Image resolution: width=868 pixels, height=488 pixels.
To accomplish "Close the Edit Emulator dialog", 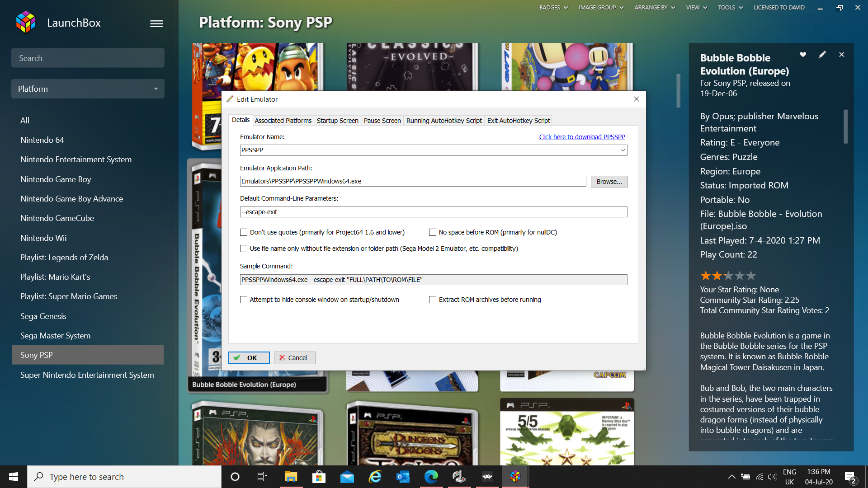I will (x=637, y=99).
